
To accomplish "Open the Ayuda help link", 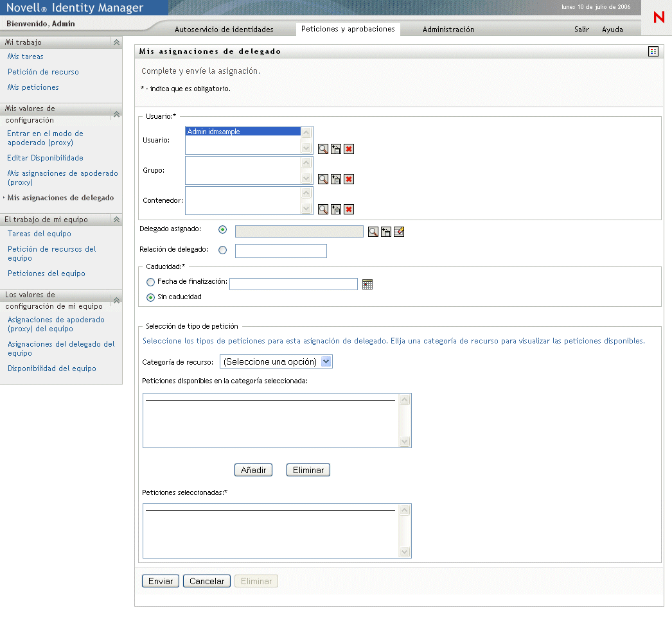I will point(612,30).
